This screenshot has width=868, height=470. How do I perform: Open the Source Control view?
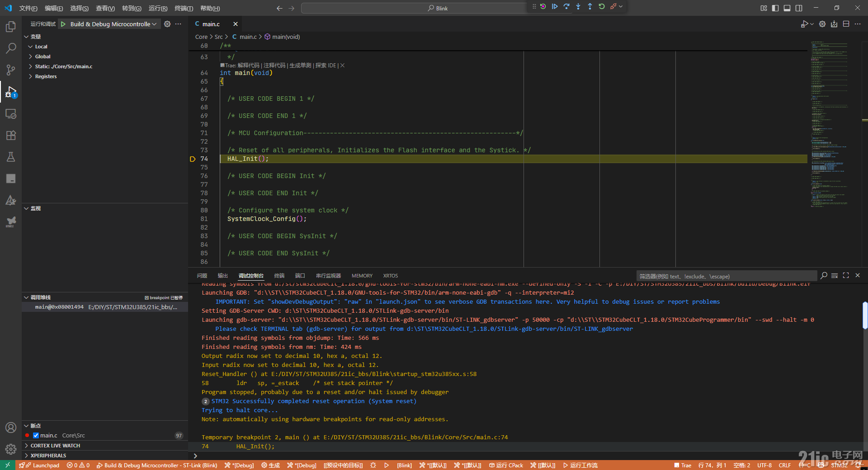11,70
